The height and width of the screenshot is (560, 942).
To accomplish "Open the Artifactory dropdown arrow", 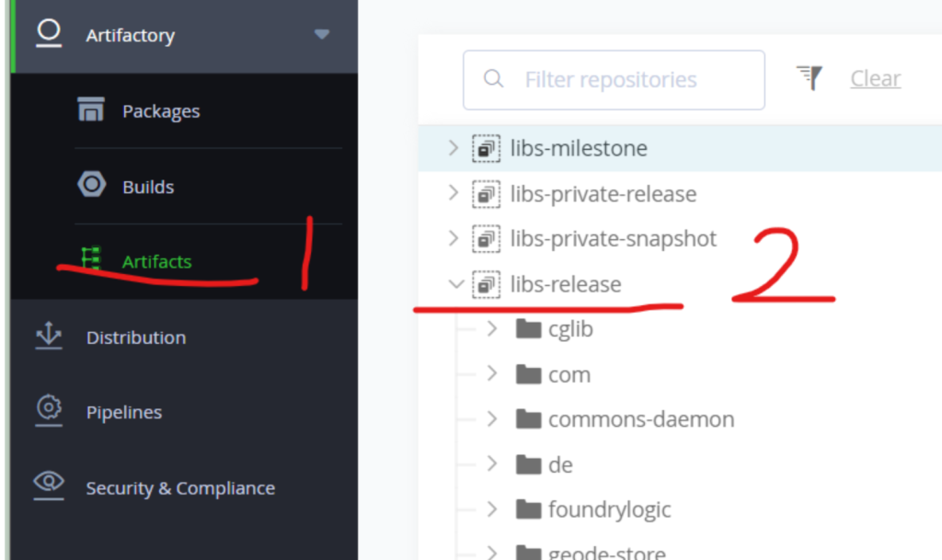I will click(x=322, y=34).
